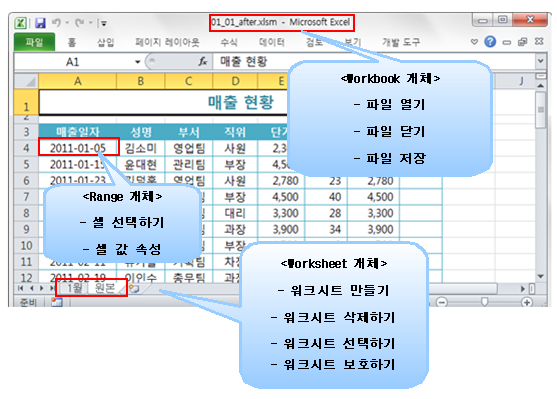Click the 성명 header cell

coord(141,132)
